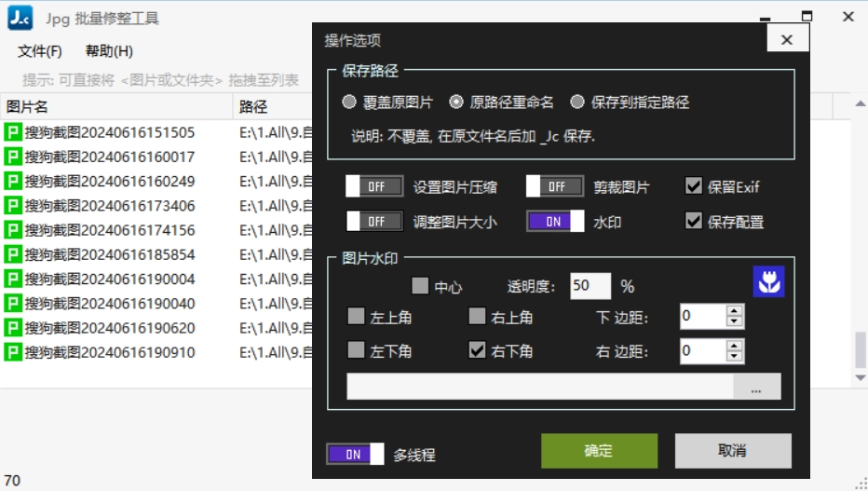Maximize the Jpg 批量修整工具 main window
Image resolution: width=868 pixels, height=491 pixels.
click(x=807, y=16)
